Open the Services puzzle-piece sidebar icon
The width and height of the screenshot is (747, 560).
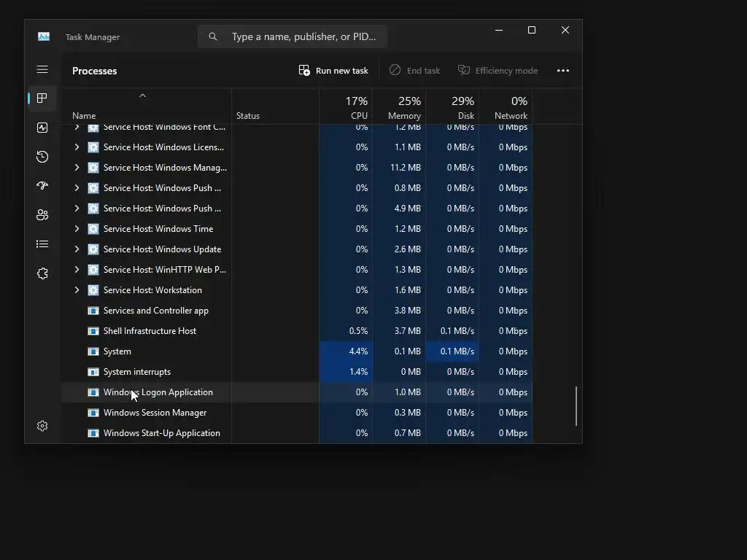click(x=42, y=273)
